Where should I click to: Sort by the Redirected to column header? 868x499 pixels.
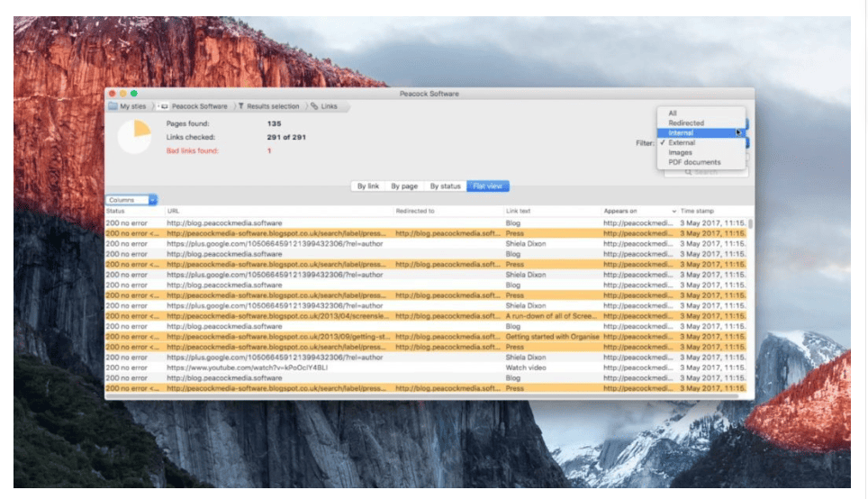pyautogui.click(x=448, y=211)
